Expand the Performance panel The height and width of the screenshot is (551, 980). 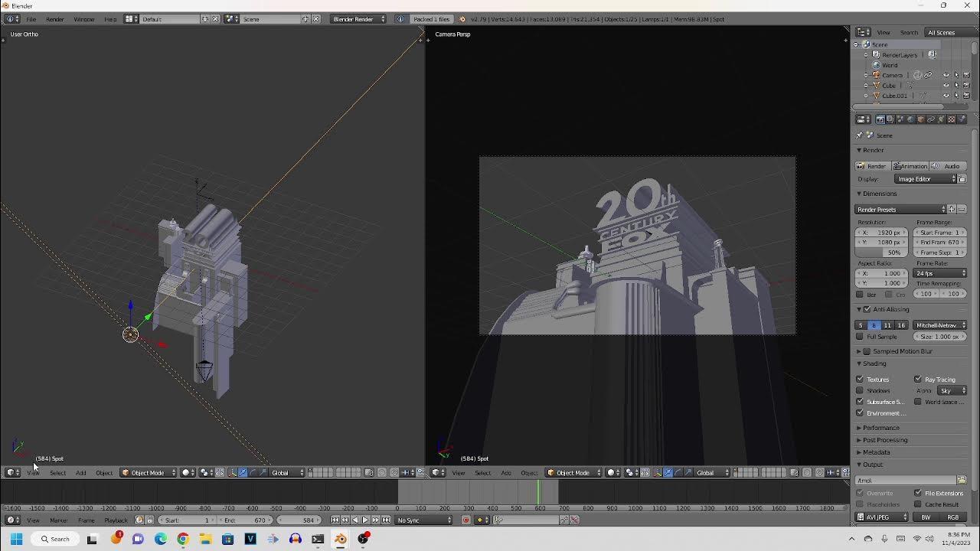880,428
